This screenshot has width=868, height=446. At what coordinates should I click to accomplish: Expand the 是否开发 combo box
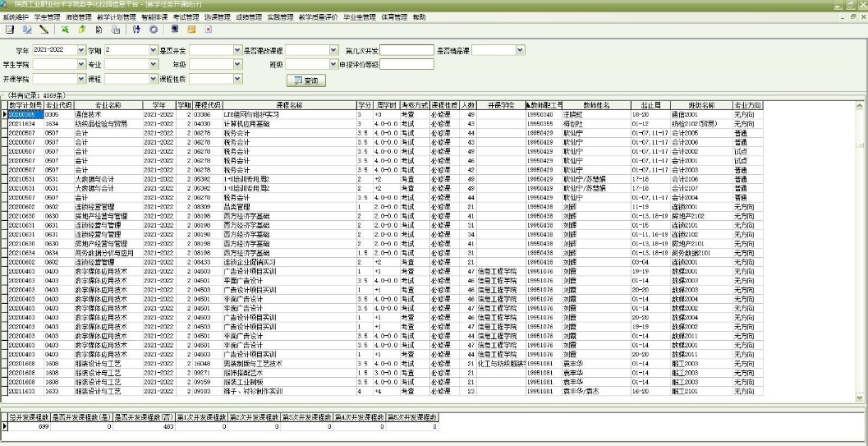[237, 50]
